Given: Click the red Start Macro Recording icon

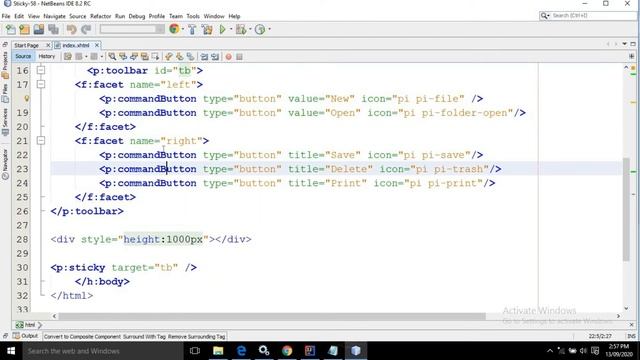Looking at the screenshot, I should pos(229,57).
